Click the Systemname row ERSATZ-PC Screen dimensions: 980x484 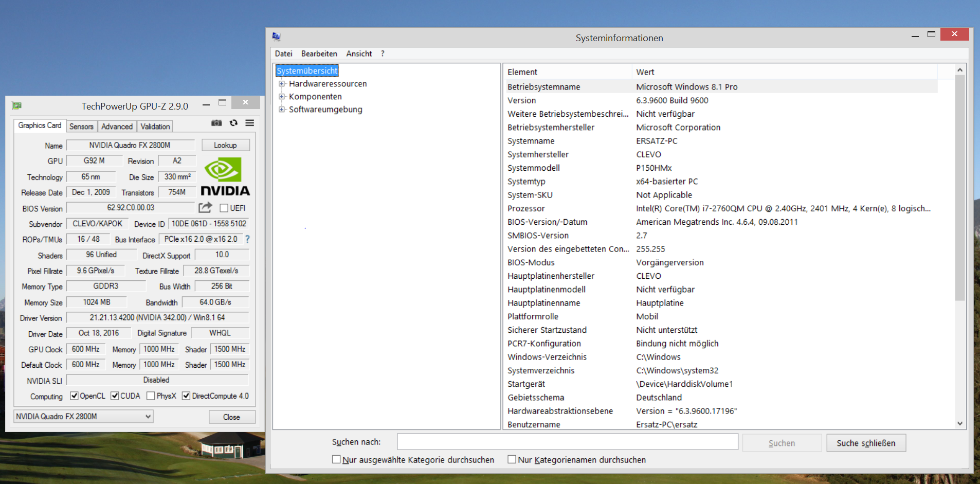[721, 140]
